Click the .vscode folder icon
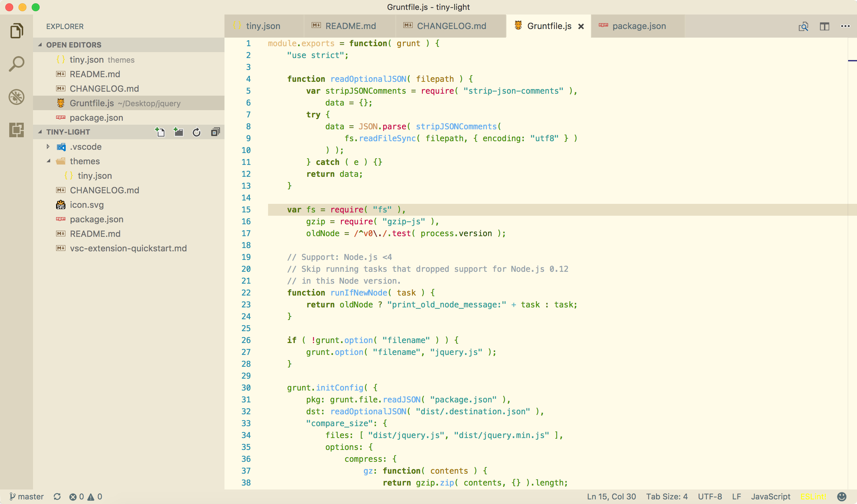The height and width of the screenshot is (504, 857). [x=61, y=147]
